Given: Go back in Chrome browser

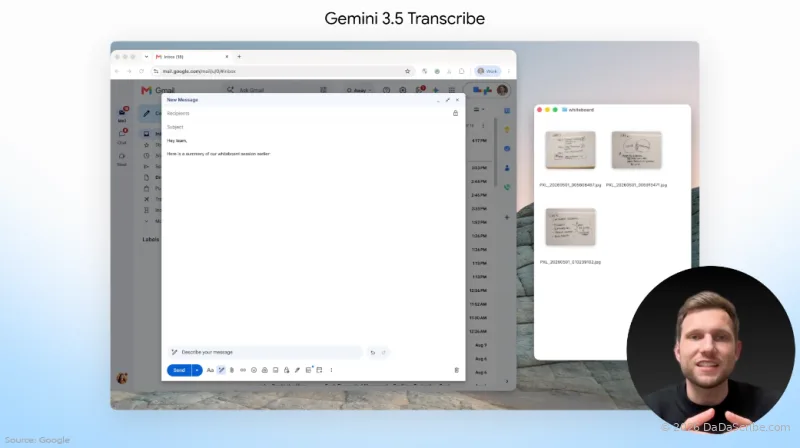Looking at the screenshot, I should coord(117,71).
